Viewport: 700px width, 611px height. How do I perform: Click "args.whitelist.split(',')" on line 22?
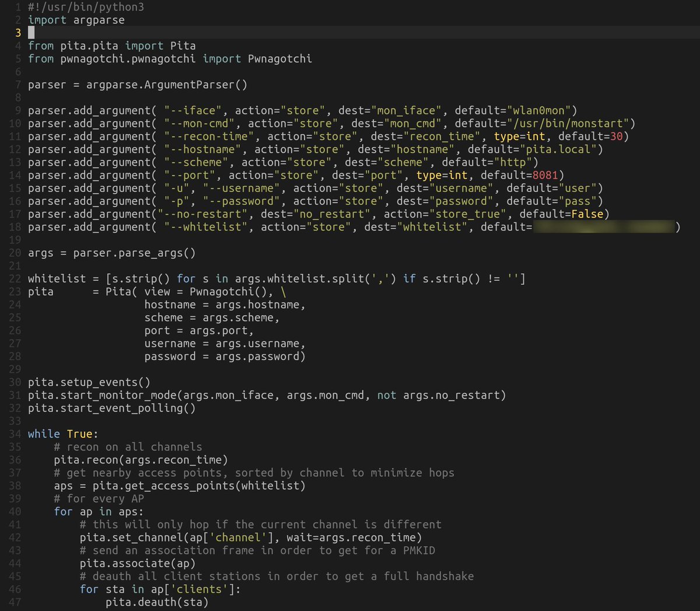click(316, 278)
